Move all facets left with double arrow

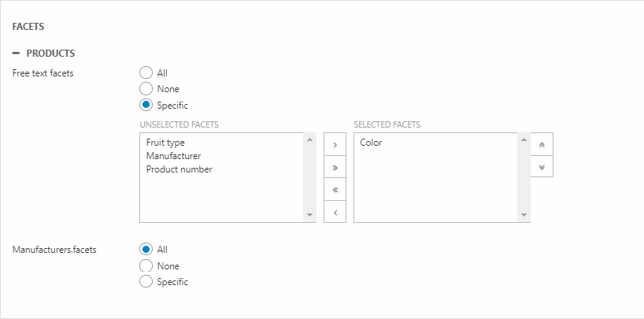[x=335, y=190]
